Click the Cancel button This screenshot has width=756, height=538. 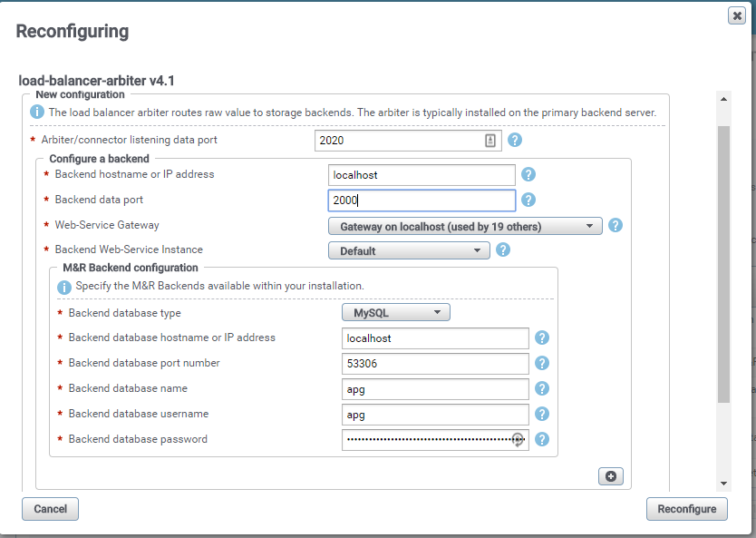click(x=50, y=509)
